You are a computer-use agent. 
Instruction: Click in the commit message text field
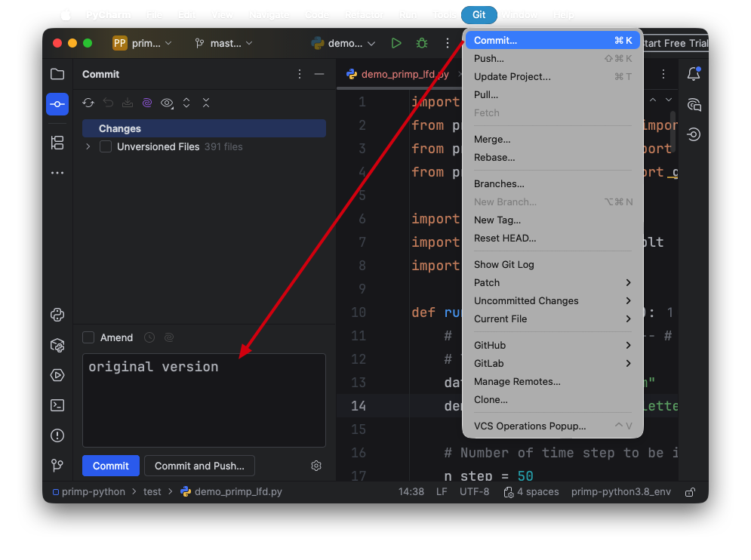[x=204, y=408]
